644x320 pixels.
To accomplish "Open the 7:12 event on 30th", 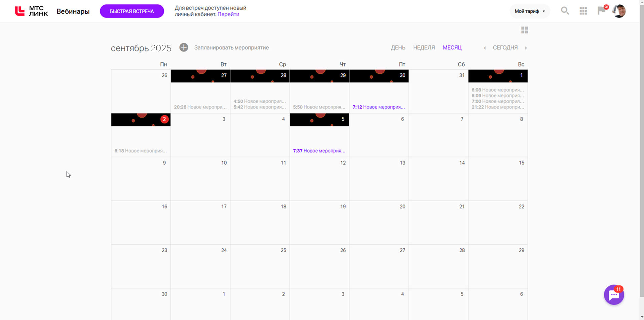I will (378, 107).
